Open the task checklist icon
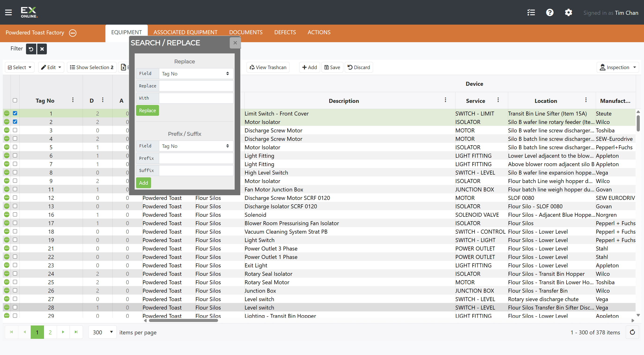644x355 pixels. [x=531, y=12]
